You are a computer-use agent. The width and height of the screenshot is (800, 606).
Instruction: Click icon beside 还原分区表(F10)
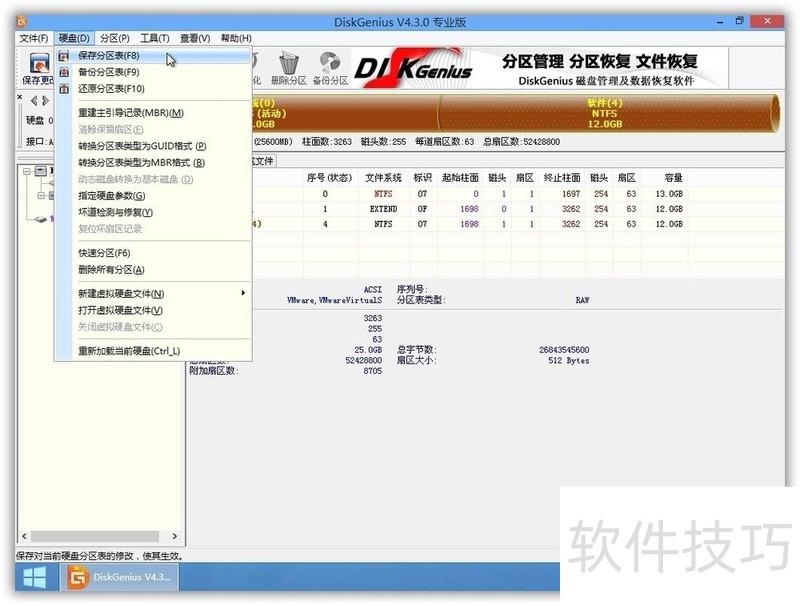click(x=64, y=89)
